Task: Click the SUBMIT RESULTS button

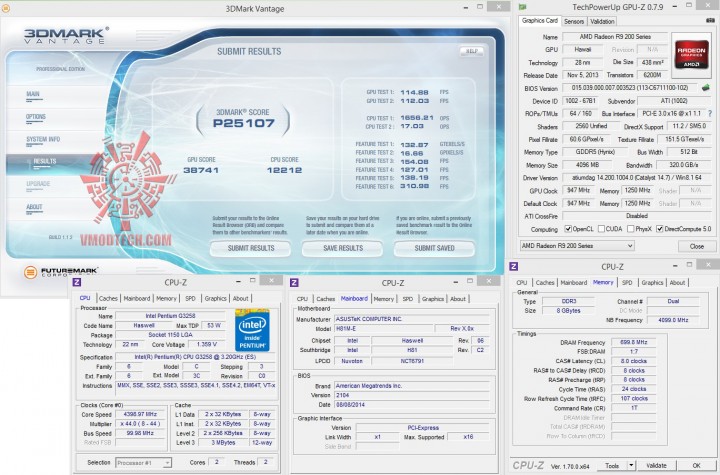Action: [x=251, y=248]
